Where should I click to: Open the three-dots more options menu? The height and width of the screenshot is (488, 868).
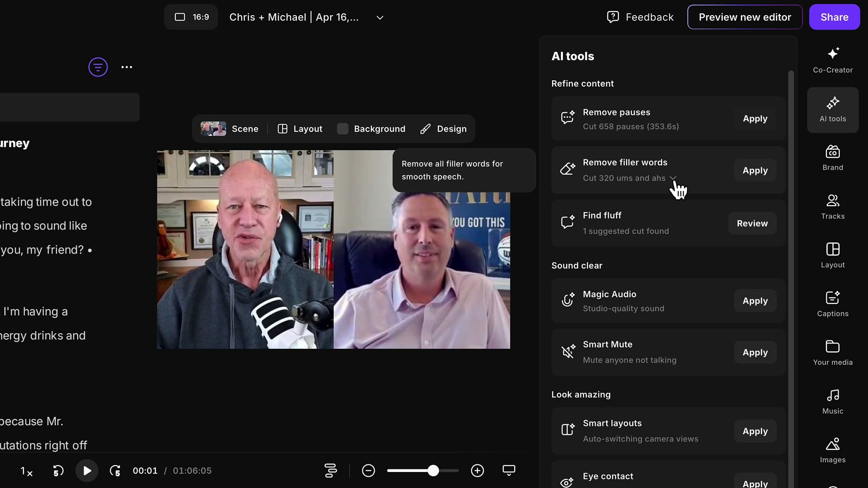click(x=127, y=67)
